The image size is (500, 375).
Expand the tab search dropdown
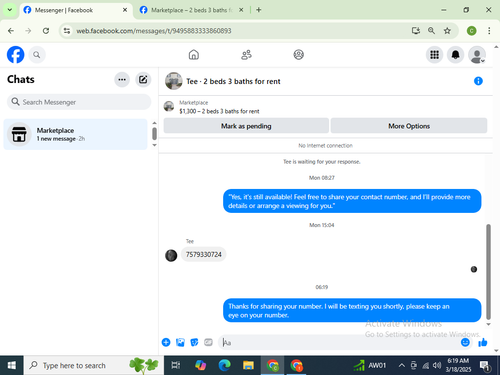10,10
